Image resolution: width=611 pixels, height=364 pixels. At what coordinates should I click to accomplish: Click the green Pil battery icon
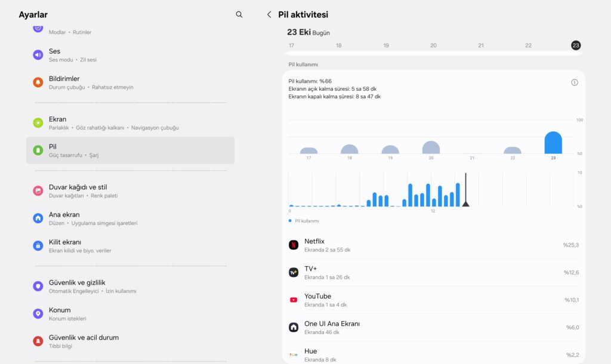[38, 150]
